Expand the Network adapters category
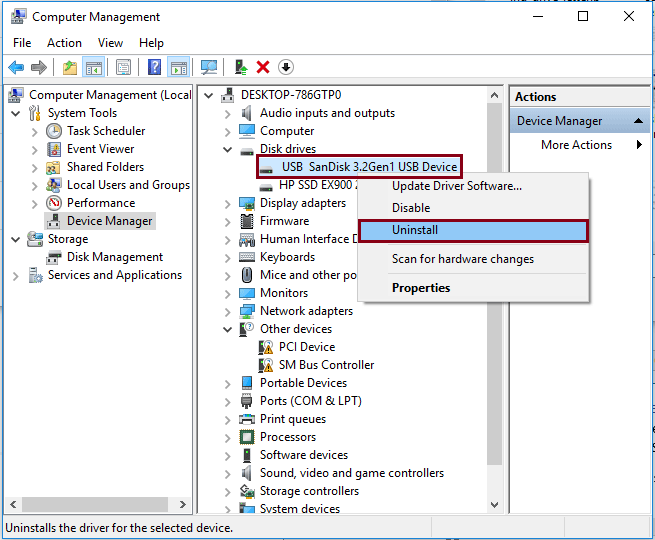This screenshot has width=655, height=540. coord(228,312)
